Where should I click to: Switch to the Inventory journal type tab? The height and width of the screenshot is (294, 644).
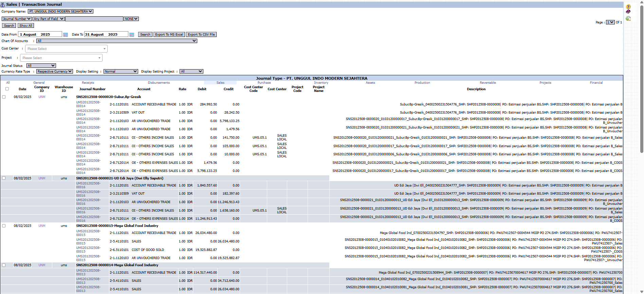pyautogui.click(x=321, y=83)
